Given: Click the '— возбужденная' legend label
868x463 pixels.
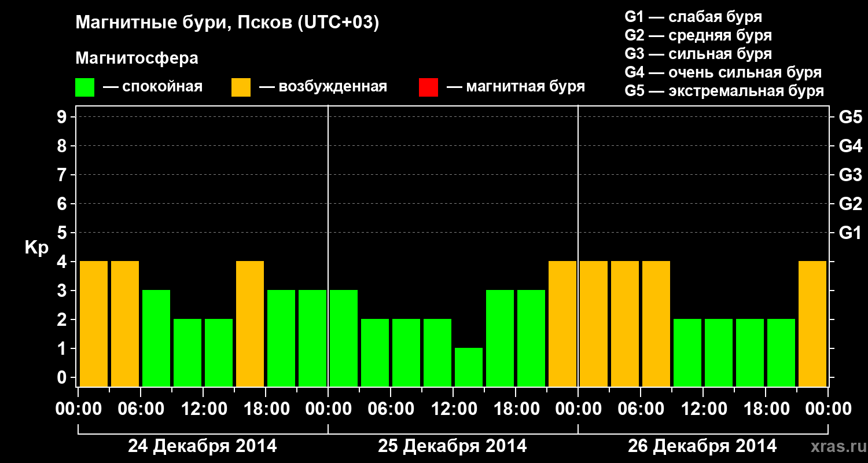Looking at the screenshot, I should coord(323,87).
